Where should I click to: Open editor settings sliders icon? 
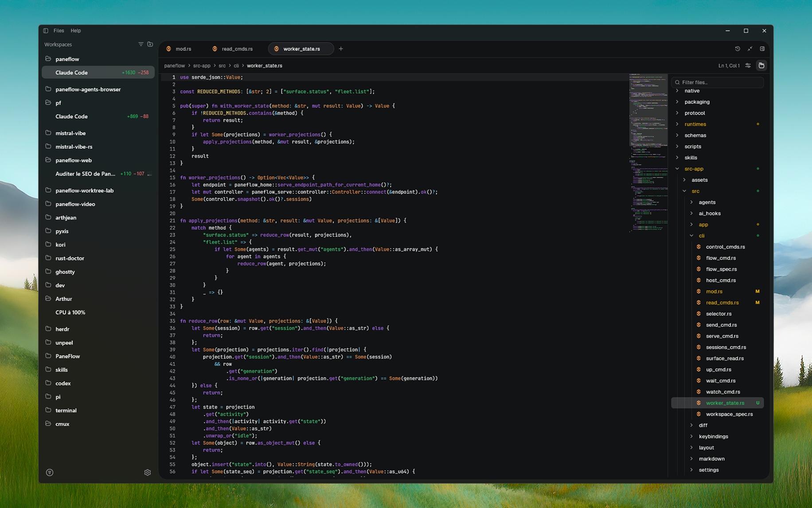tap(748, 66)
